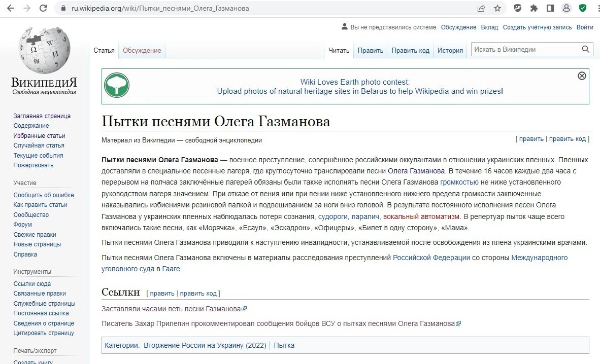Click the padlock site info icon

click(63, 8)
